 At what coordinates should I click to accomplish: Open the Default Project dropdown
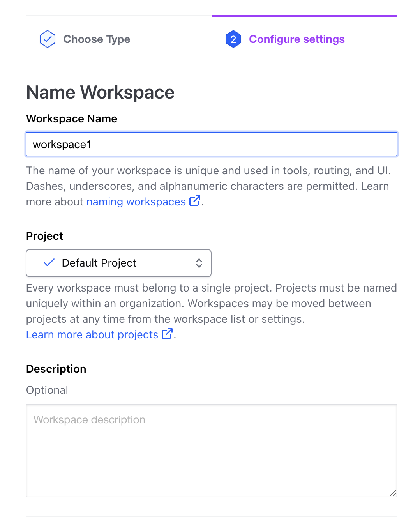118,263
